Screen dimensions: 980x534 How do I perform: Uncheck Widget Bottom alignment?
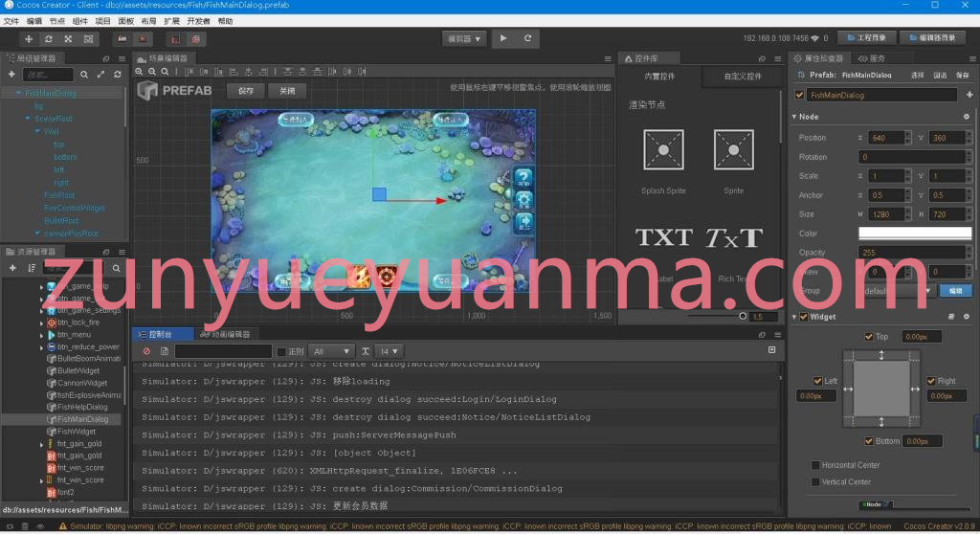point(869,441)
